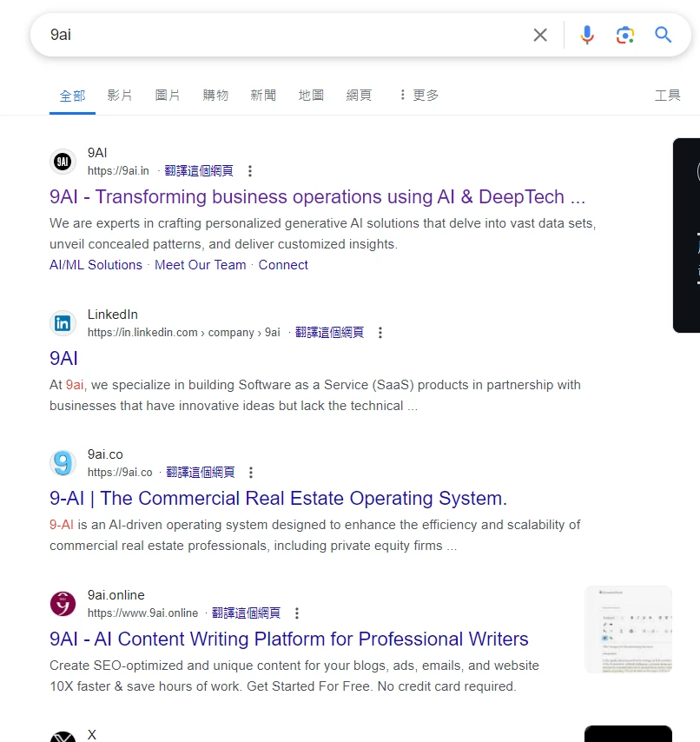Open the three-dot menu beside the LinkedIn result

[x=380, y=333]
